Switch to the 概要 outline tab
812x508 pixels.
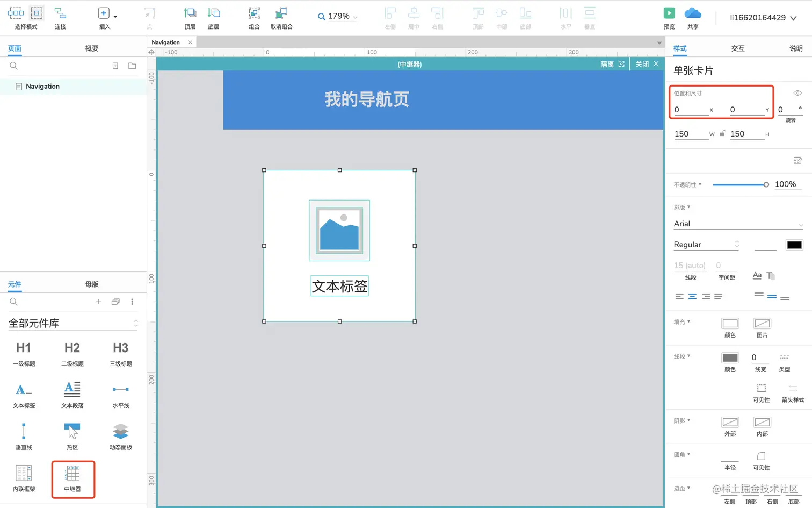tap(92, 48)
